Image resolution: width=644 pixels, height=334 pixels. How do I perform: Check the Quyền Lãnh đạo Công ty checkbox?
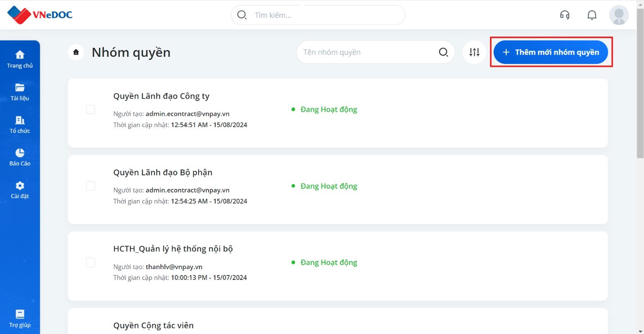pos(91,110)
